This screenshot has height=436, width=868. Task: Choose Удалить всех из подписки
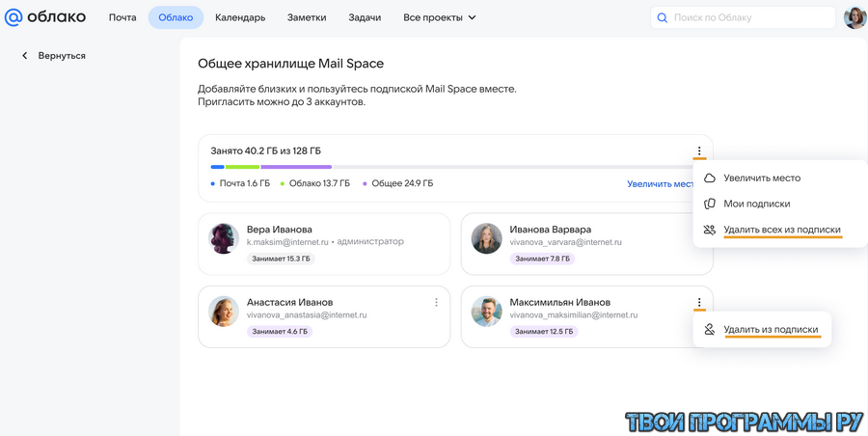point(781,230)
